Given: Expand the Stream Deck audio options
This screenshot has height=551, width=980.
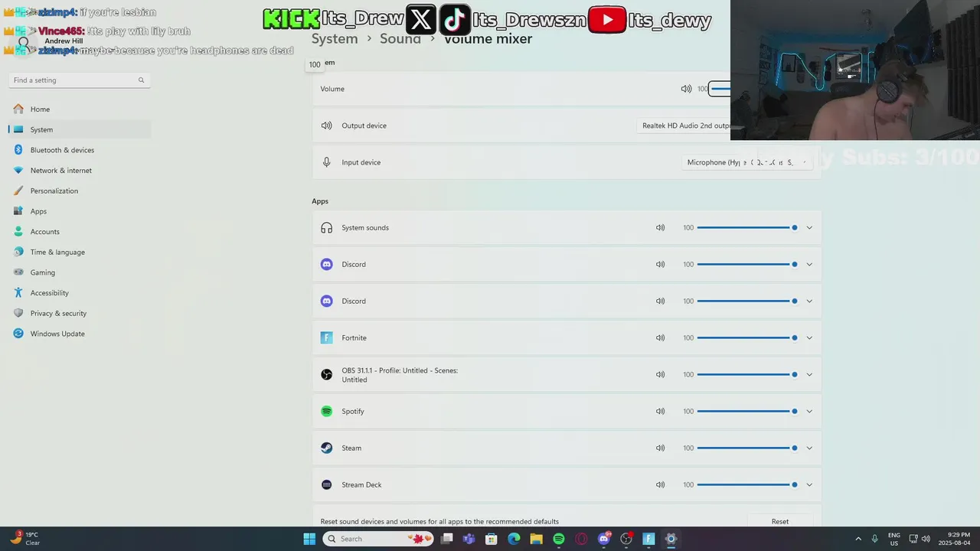Looking at the screenshot, I should (x=809, y=484).
